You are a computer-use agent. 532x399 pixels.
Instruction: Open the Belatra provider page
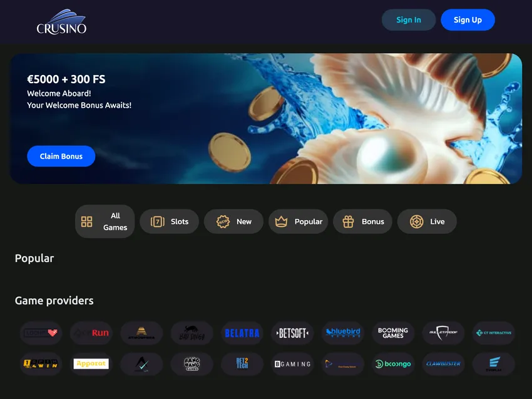[x=242, y=333]
